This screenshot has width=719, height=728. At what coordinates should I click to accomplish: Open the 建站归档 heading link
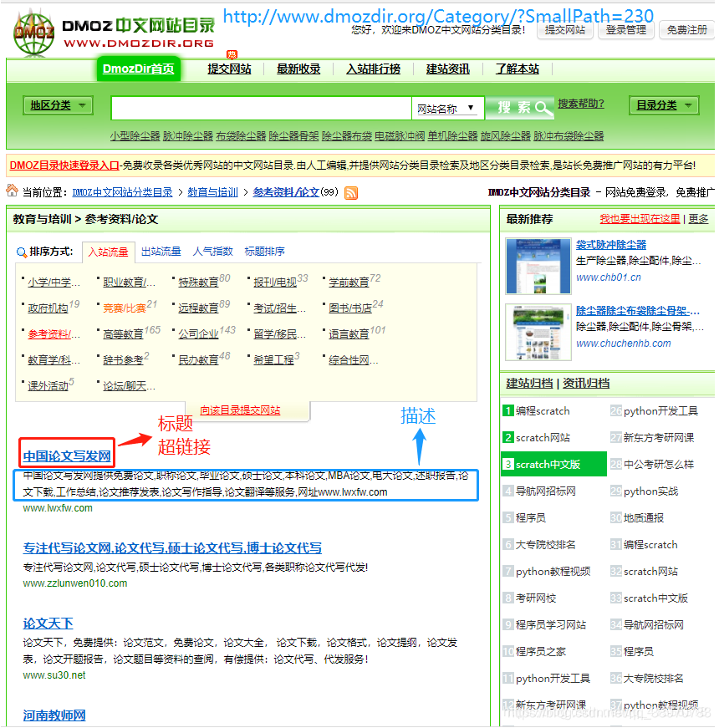coord(529,384)
